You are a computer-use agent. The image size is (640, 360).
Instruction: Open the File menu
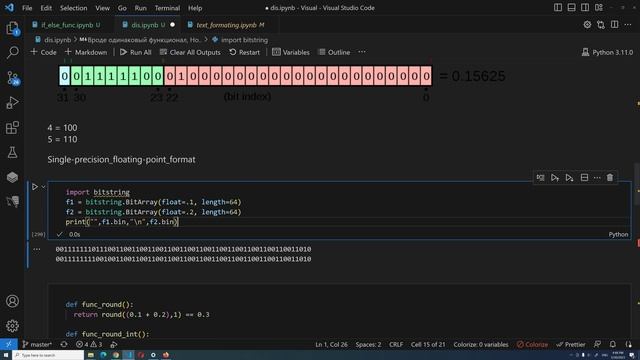pos(27,8)
